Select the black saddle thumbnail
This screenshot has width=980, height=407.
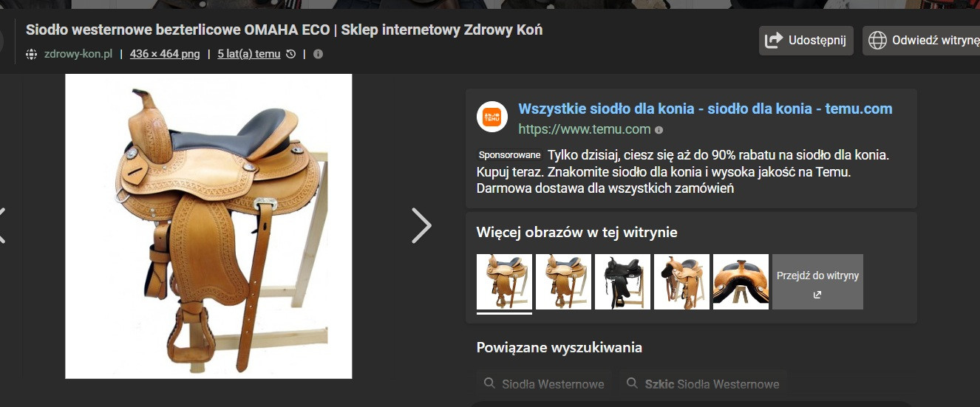622,281
